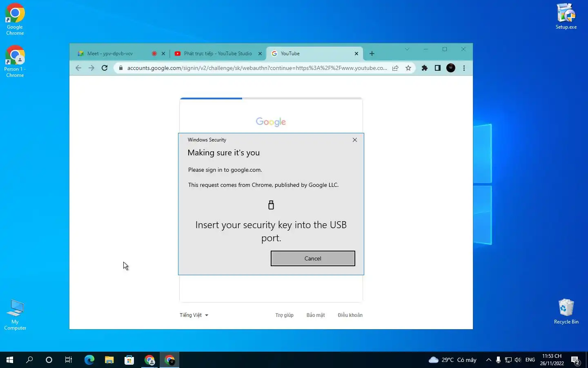Open the Tiếng Việt language dropdown
Image resolution: width=588 pixels, height=368 pixels.
194,315
